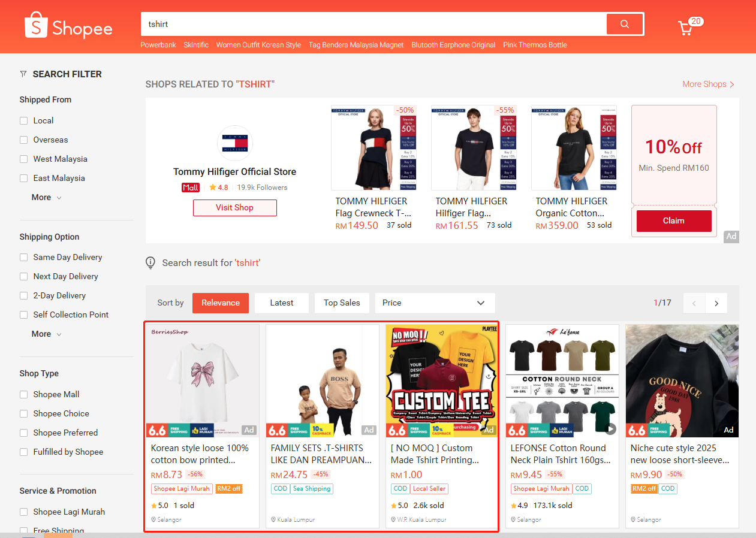Select the 2-Day Delivery checkbox
The image size is (756, 538).
click(24, 295)
